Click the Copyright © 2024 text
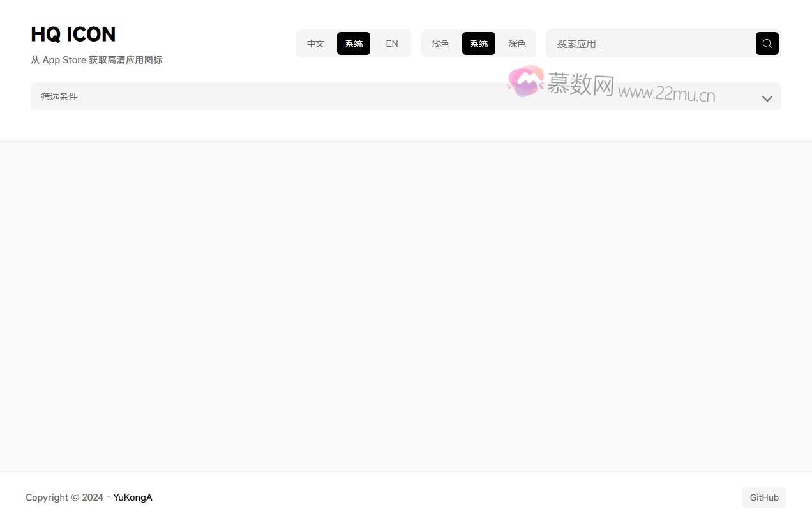Viewport: 812px width, 523px height. pyautogui.click(x=64, y=497)
